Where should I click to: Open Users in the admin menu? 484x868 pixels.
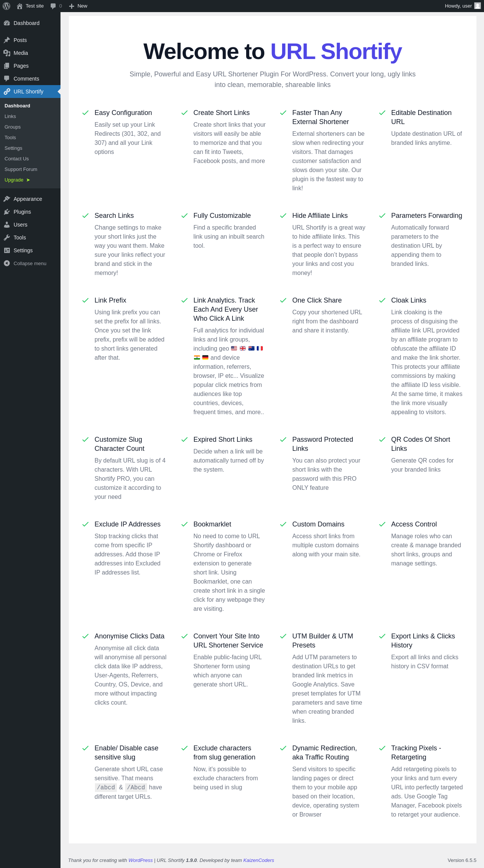point(30,225)
